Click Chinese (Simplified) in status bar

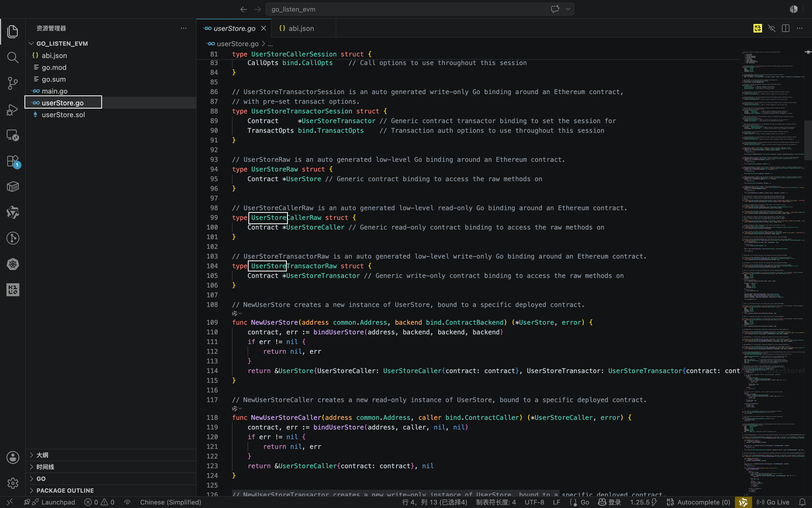pos(171,502)
